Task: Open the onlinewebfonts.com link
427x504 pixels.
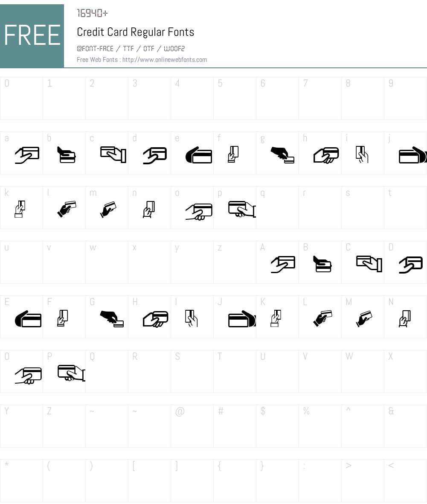Action: 165,60
